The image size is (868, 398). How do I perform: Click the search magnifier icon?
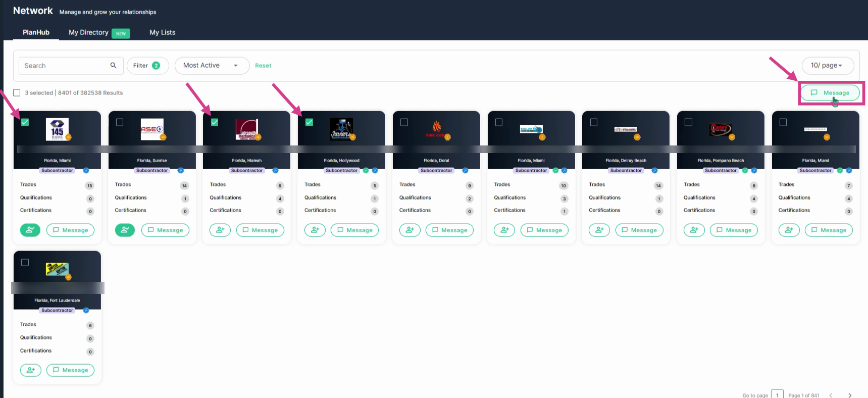pyautogui.click(x=113, y=65)
